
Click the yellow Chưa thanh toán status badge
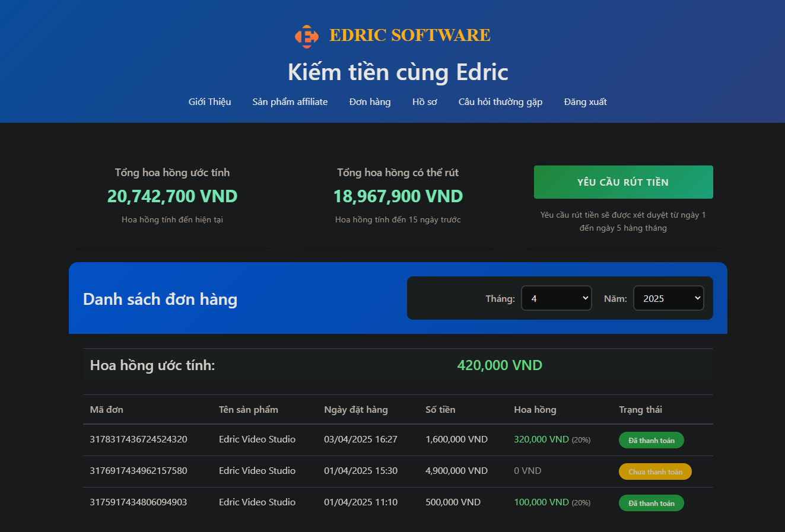click(x=655, y=471)
